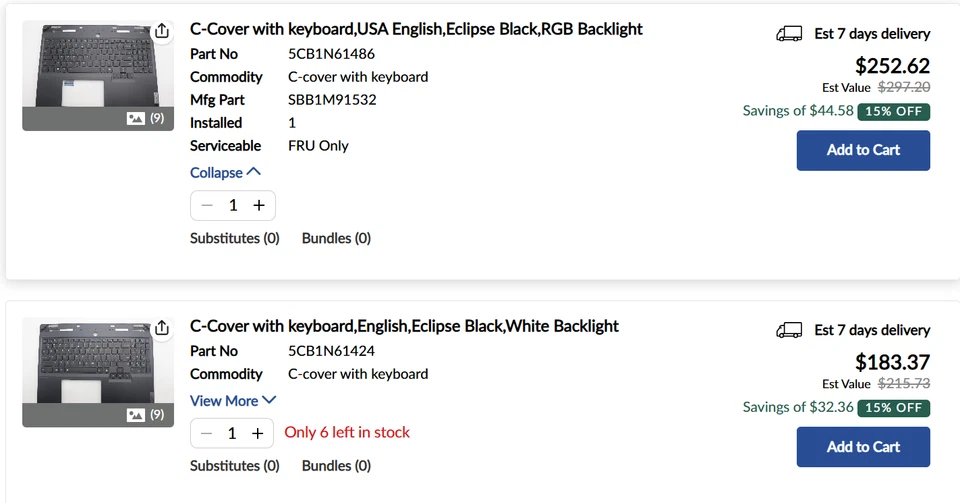Click quantity field of White Backlight keyboard

point(233,433)
